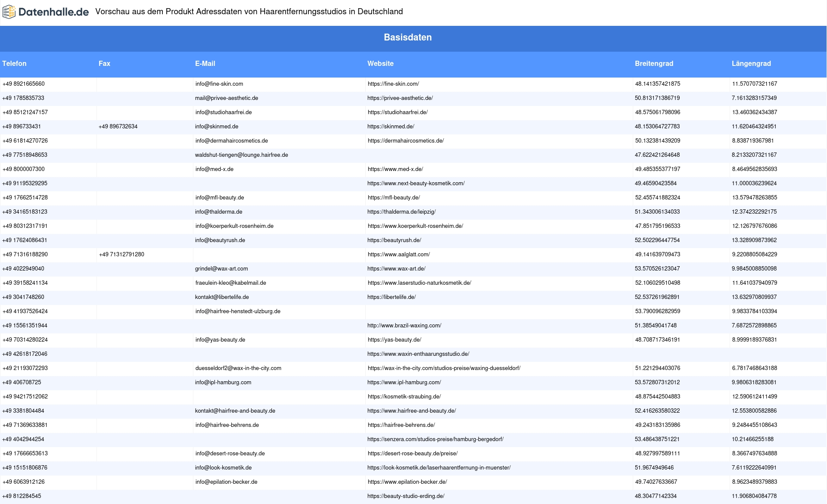827x504 pixels.
Task: Select latitude value 51.38549041748
Action: (656, 326)
